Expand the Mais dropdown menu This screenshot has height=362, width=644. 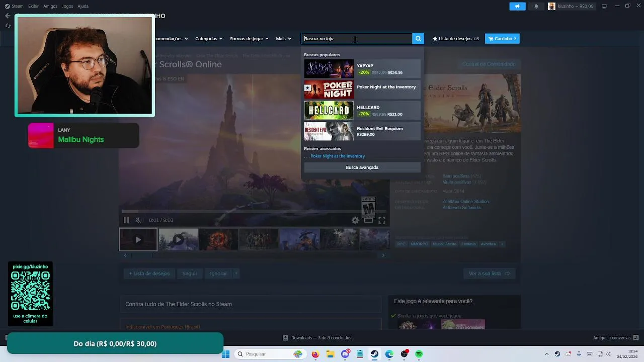coord(283,39)
